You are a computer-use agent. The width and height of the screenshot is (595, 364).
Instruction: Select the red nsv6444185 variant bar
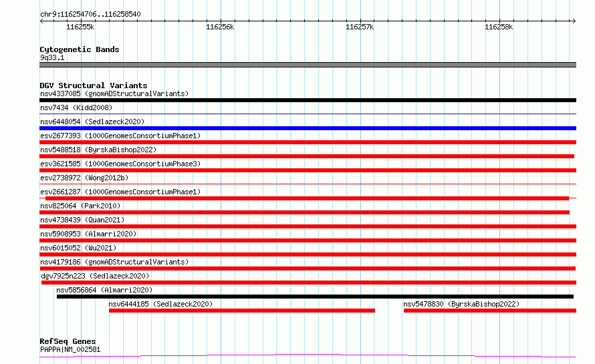coord(242,311)
